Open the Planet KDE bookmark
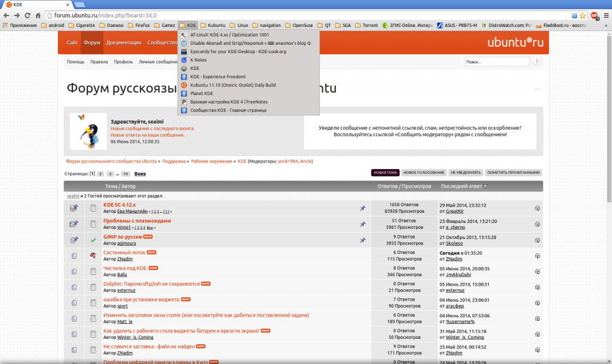Image resolution: width=612 pixels, height=364 pixels. coord(248,93)
